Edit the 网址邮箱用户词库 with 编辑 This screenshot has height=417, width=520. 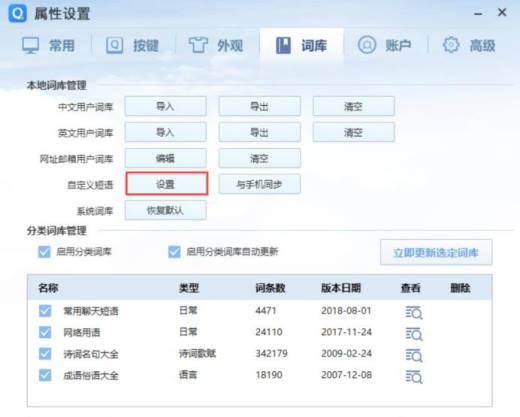coord(166,158)
